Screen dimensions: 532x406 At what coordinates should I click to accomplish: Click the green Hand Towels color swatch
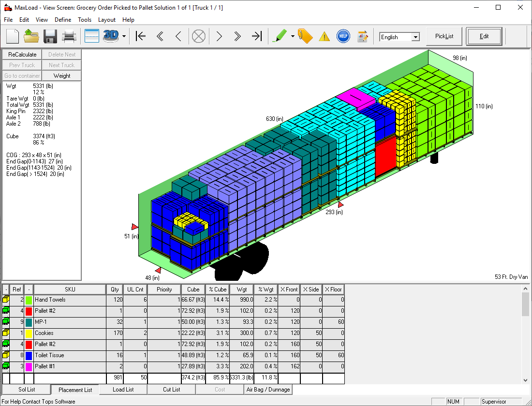[29, 300]
